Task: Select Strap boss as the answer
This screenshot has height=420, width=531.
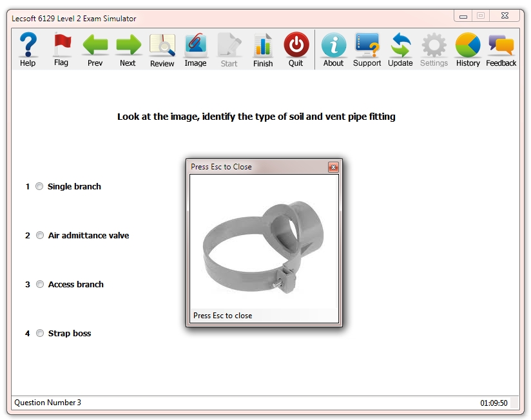Action: click(x=40, y=334)
